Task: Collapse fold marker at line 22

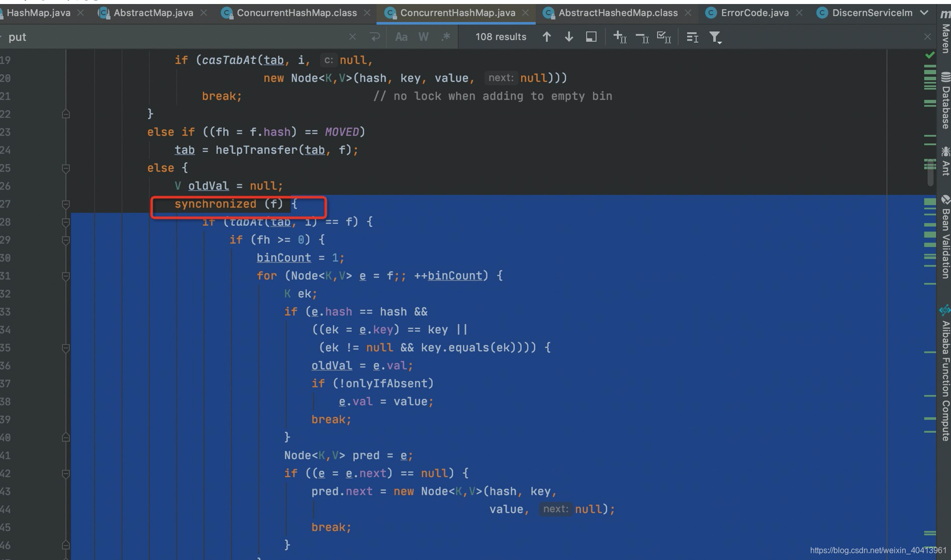Action: (x=66, y=114)
